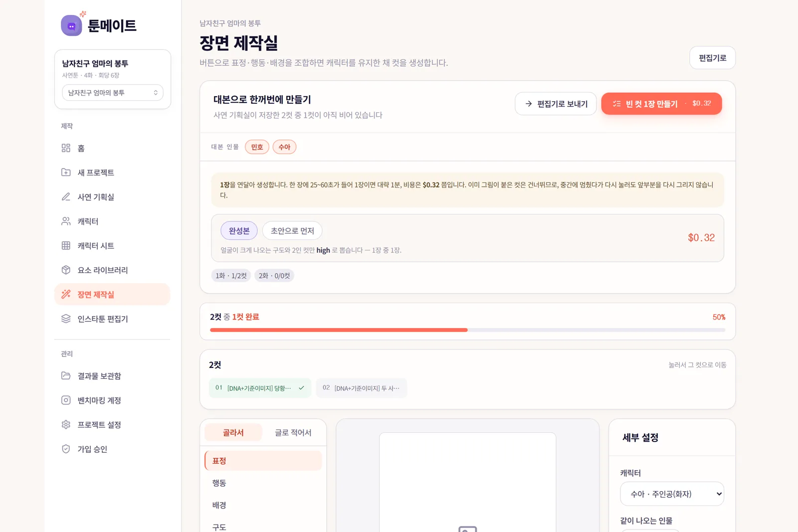Select the 2화 · 0/0컷 episode chip
Viewport: 798px width, 532px height.
pyautogui.click(x=274, y=276)
